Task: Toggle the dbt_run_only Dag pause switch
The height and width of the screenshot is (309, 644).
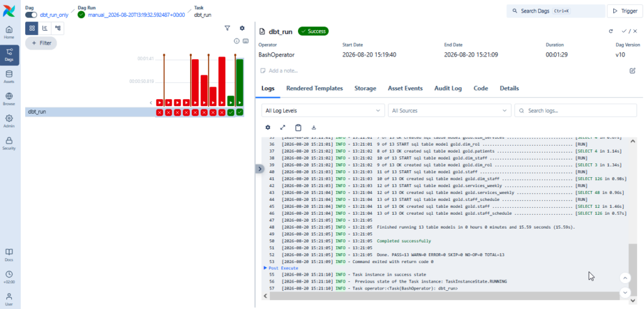Action: point(31,15)
